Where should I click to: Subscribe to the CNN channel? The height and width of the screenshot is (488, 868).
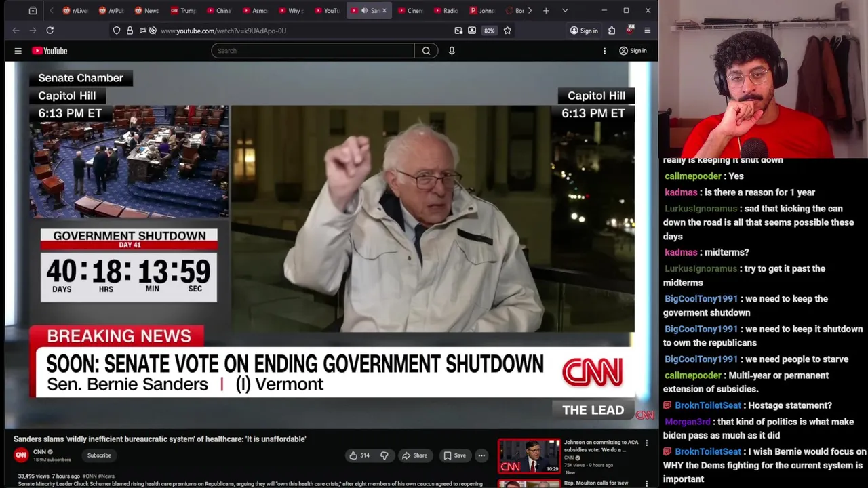pos(99,455)
